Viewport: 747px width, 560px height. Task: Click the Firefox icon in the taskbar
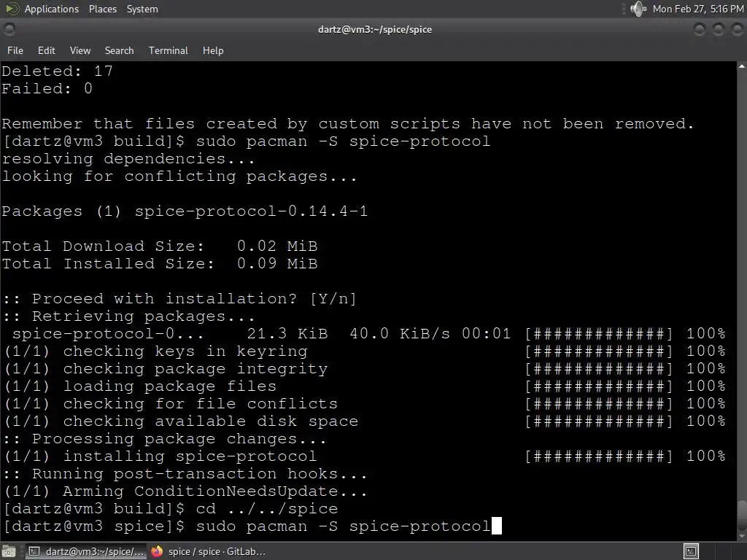click(157, 551)
